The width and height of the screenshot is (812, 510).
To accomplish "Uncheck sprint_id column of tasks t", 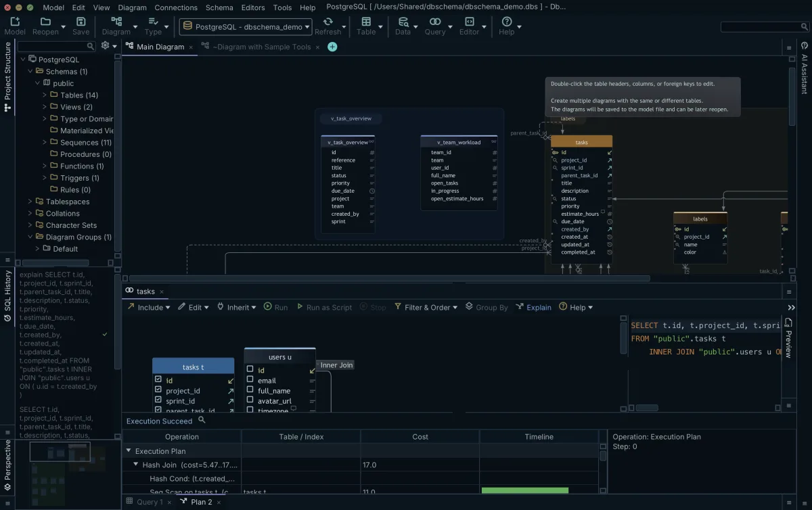I will (158, 400).
